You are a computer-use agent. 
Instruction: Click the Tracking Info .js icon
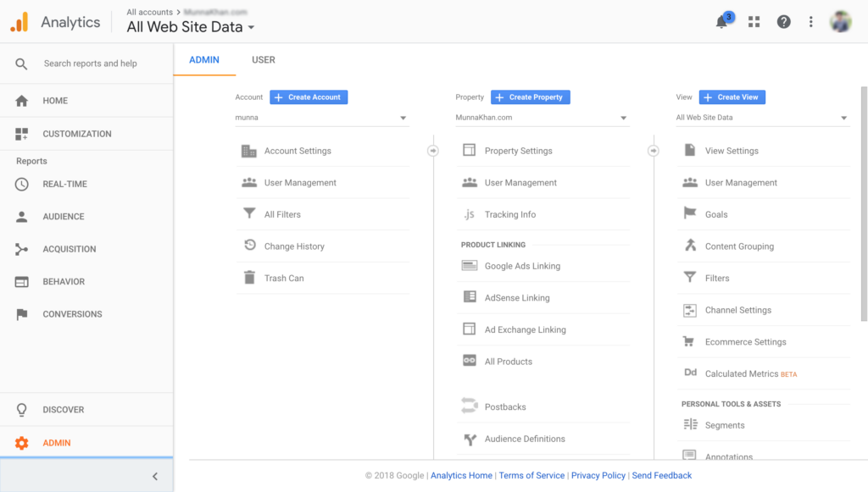469,214
